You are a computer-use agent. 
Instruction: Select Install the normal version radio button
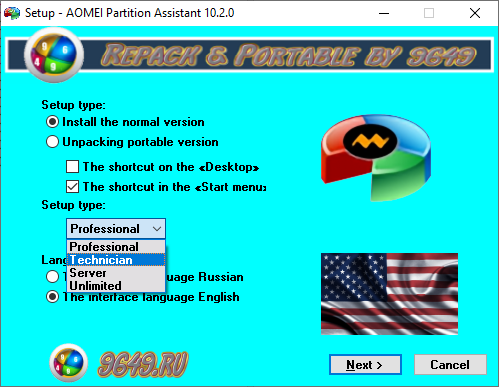52,122
